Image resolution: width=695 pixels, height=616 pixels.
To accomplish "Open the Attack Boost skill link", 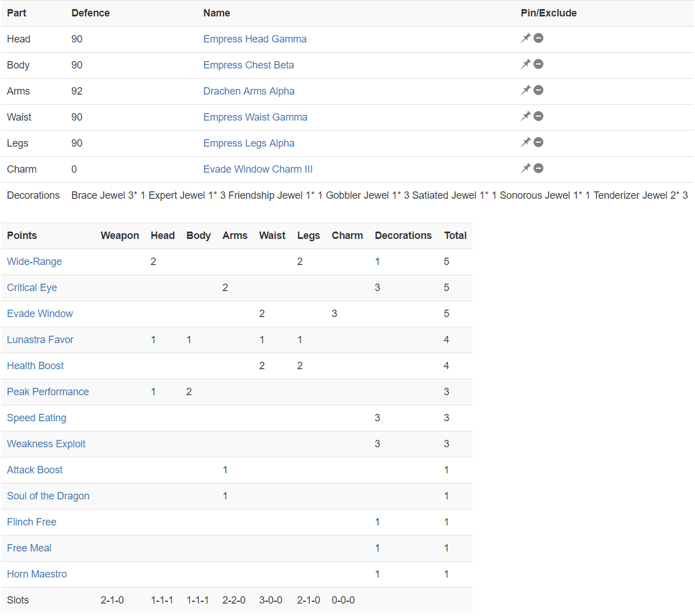I will 35,470.
